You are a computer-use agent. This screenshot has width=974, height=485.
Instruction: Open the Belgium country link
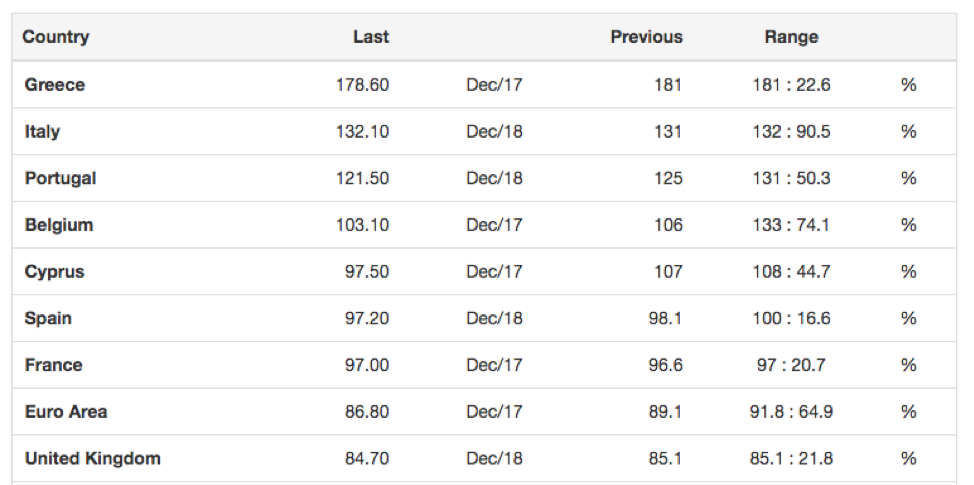pos(59,225)
